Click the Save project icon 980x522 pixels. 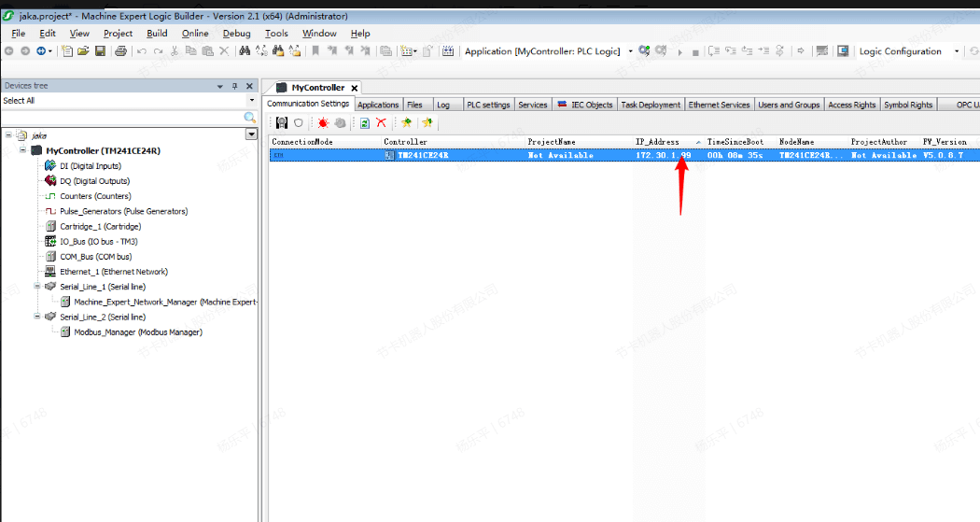[x=100, y=51]
